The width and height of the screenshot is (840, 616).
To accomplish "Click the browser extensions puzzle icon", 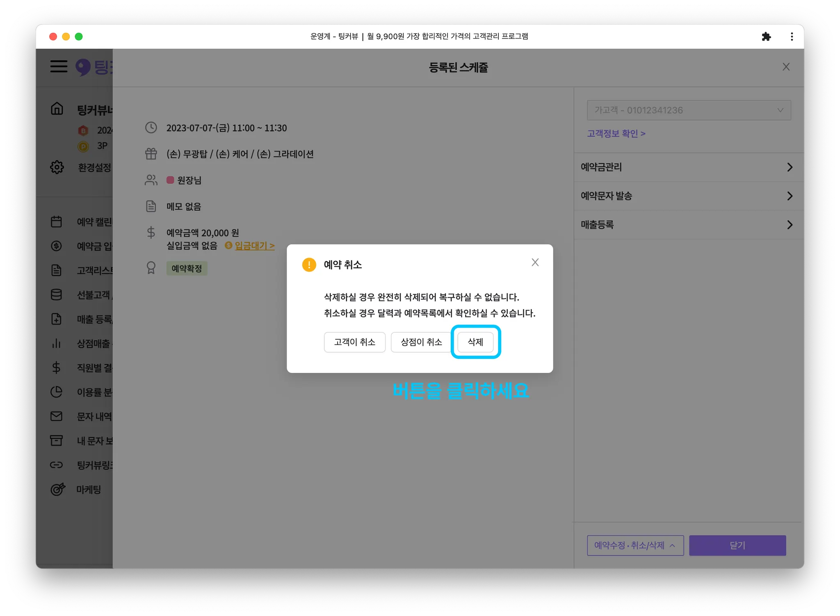I will 766,37.
